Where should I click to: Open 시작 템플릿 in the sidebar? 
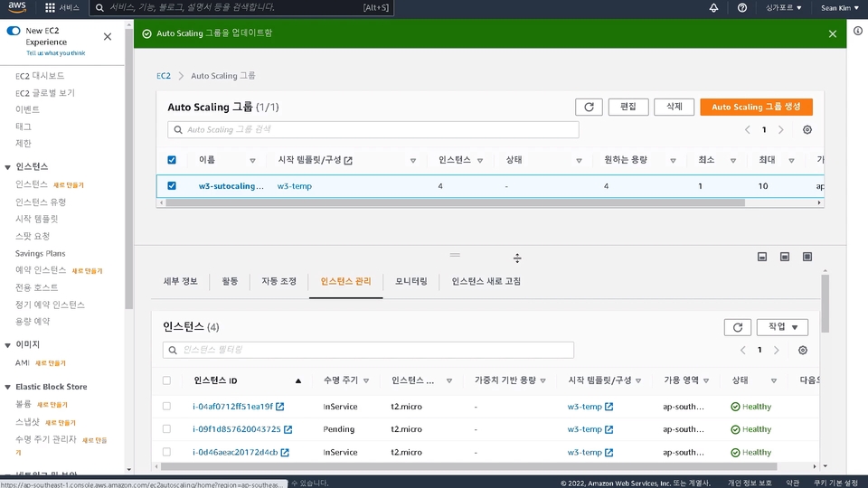pos(36,219)
